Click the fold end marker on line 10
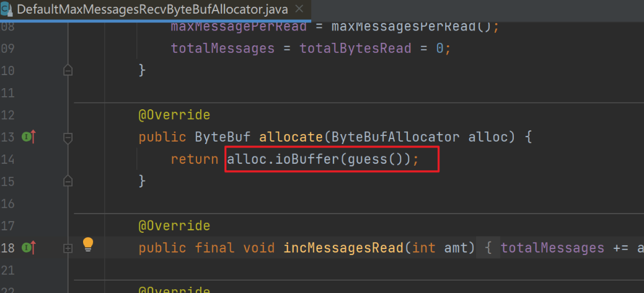This screenshot has width=644, height=293. pyautogui.click(x=68, y=70)
